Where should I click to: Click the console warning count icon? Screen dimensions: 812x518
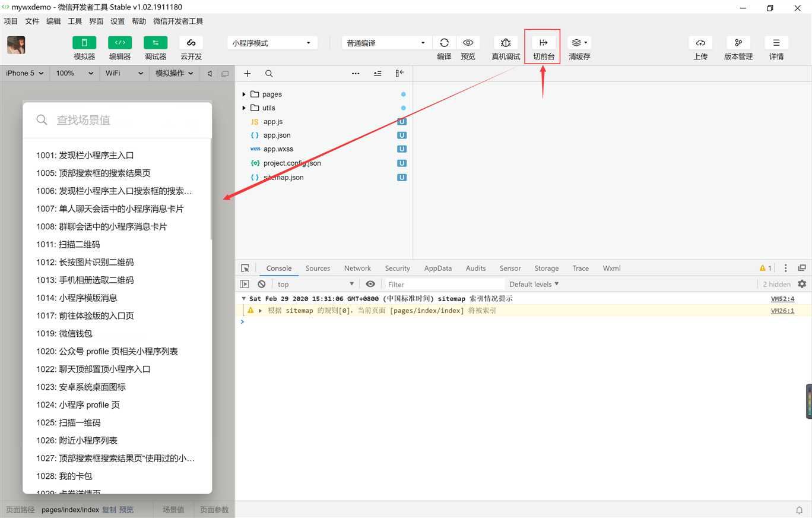point(766,269)
